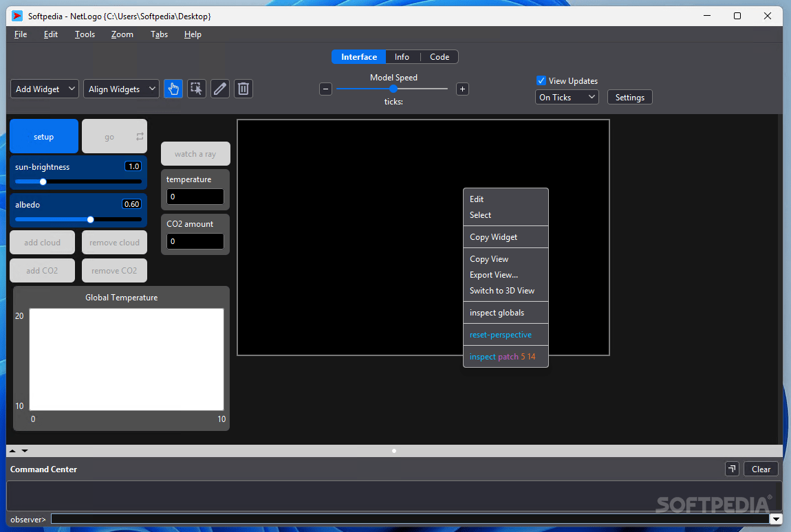Click the CO2 amount monitor value

pyautogui.click(x=195, y=241)
